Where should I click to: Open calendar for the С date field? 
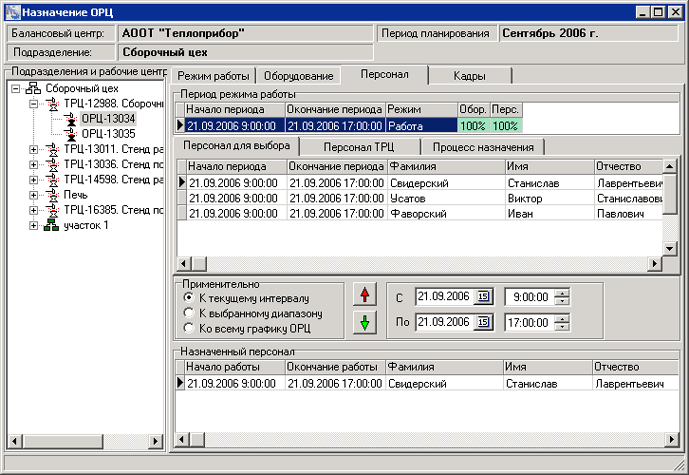pyautogui.click(x=483, y=297)
